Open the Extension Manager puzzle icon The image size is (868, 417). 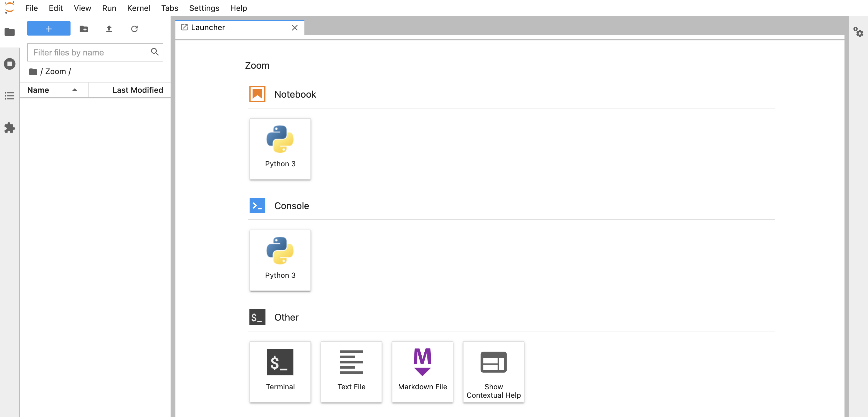click(9, 128)
